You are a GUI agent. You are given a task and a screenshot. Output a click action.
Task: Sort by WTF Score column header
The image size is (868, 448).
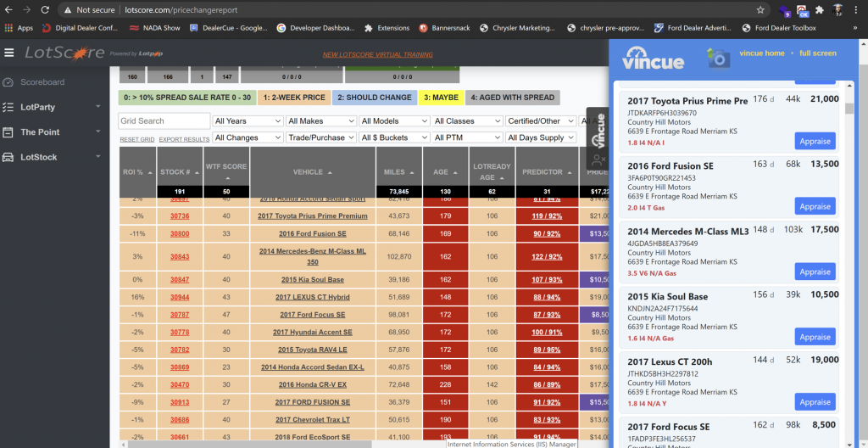(x=227, y=172)
